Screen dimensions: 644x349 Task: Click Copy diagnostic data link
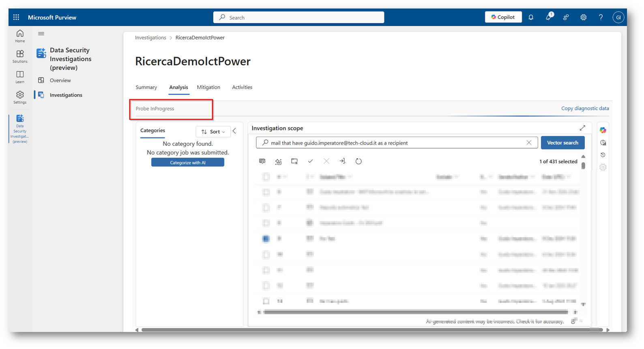tap(585, 108)
